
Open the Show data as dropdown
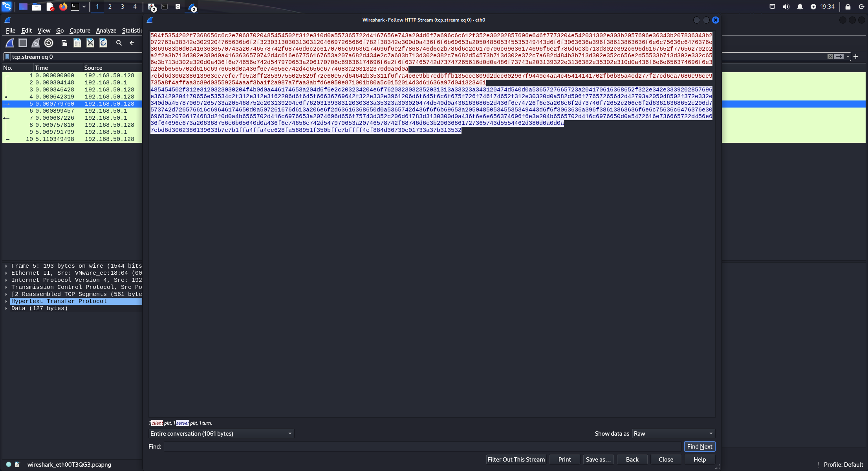tap(673, 434)
